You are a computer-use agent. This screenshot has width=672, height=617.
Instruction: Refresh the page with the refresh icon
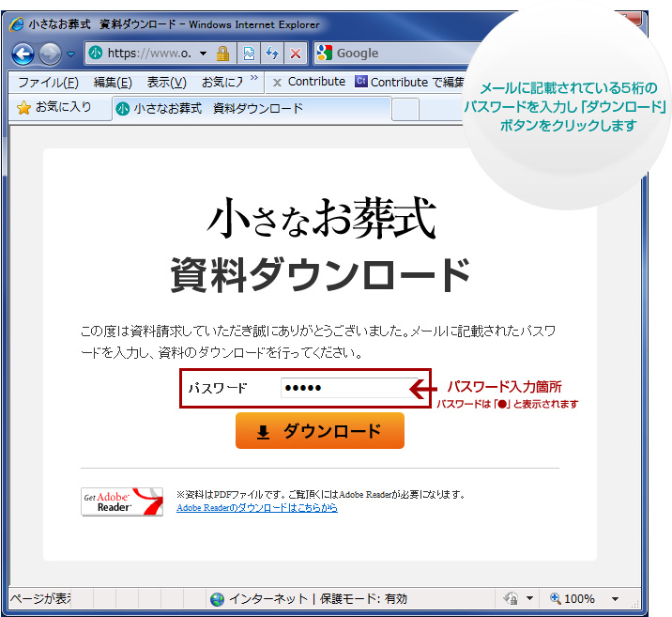coord(272,54)
